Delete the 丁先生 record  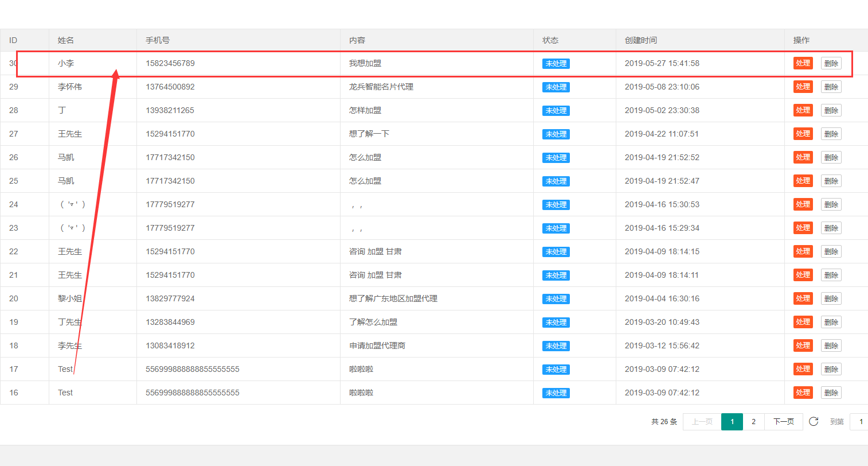(831, 323)
